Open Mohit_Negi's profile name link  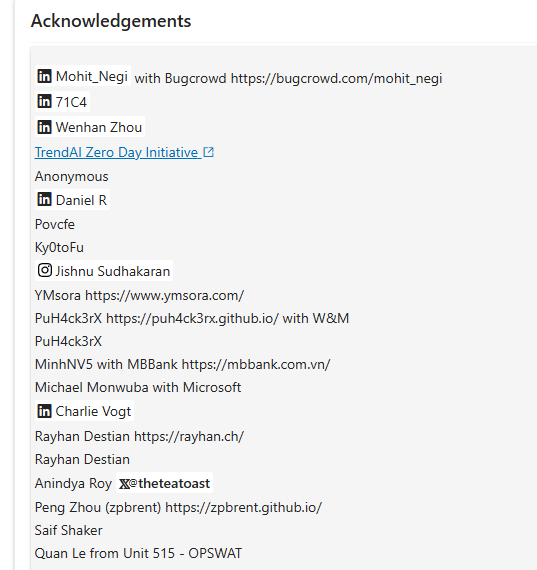[x=92, y=77]
